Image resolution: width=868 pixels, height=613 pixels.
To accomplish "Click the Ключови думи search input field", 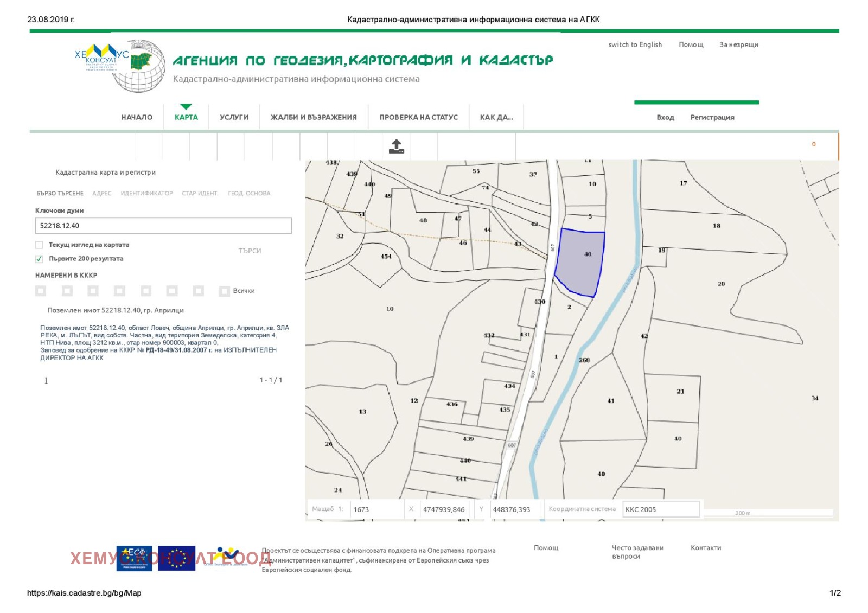I will tap(163, 226).
